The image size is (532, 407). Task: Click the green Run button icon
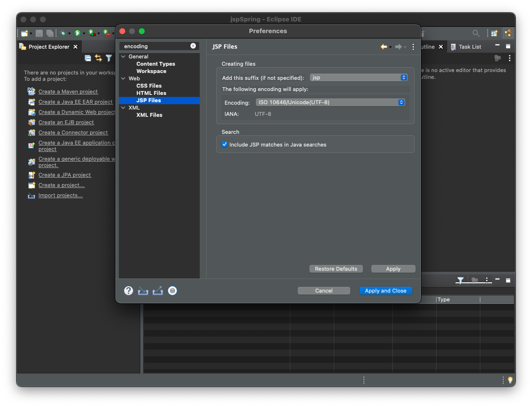[77, 33]
